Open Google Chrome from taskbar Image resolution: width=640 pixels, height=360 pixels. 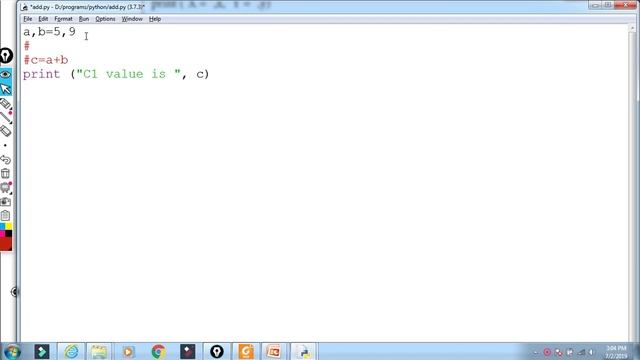(158, 351)
